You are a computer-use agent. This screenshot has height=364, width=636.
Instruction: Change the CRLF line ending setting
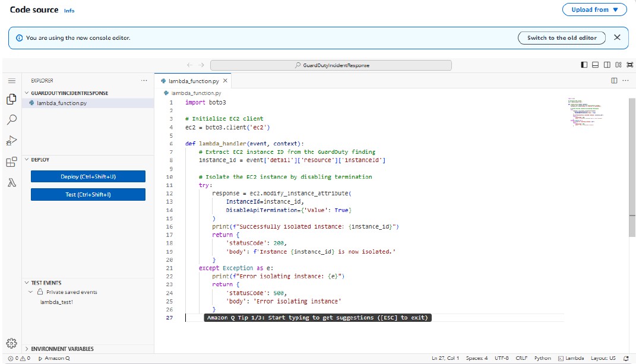pyautogui.click(x=521, y=358)
